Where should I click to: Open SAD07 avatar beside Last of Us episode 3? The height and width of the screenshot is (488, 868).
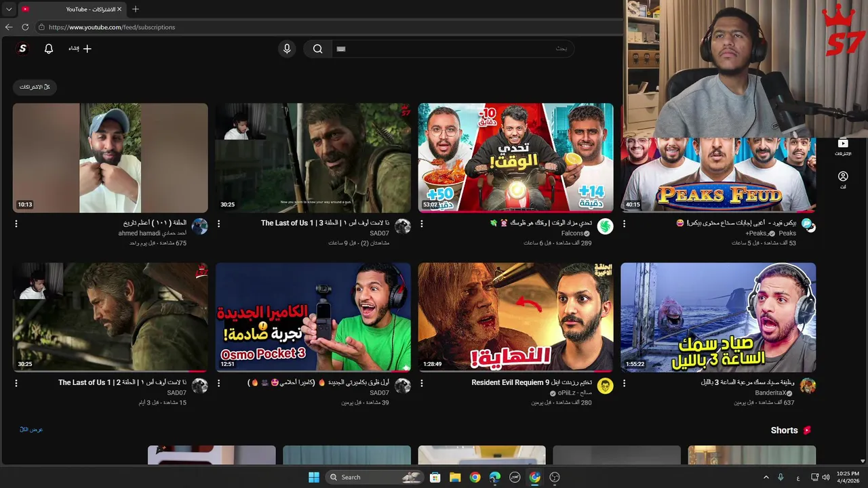403,226
